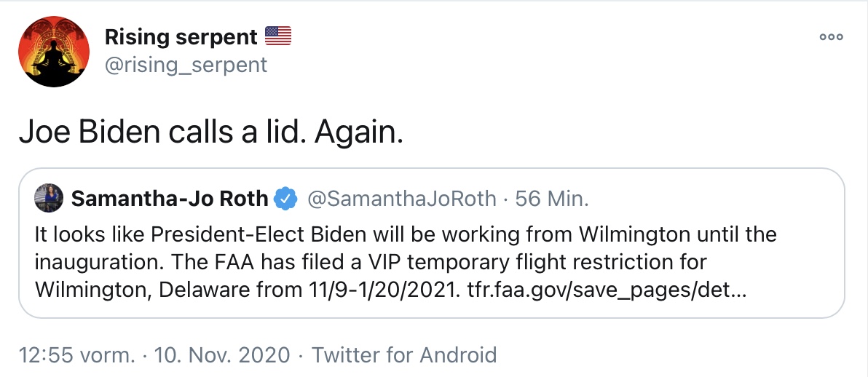Click the Rising serpent display name
This screenshot has height=377, width=868.
coord(181,37)
